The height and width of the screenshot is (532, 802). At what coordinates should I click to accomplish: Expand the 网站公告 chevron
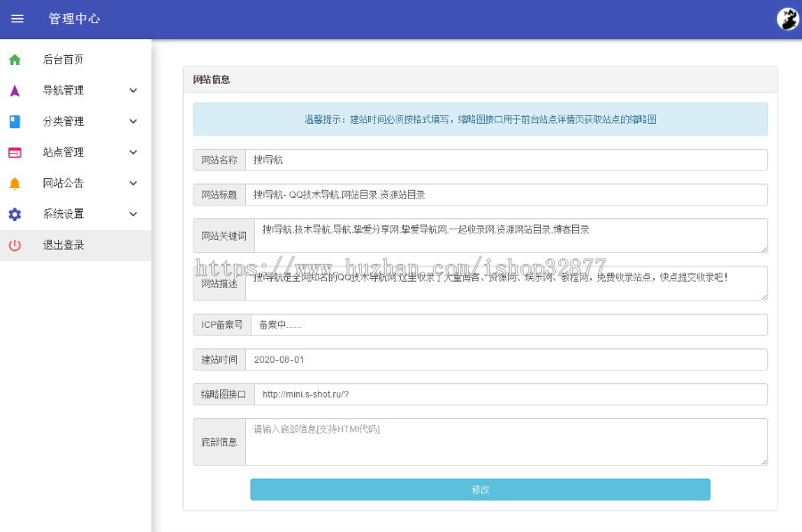[x=134, y=184]
